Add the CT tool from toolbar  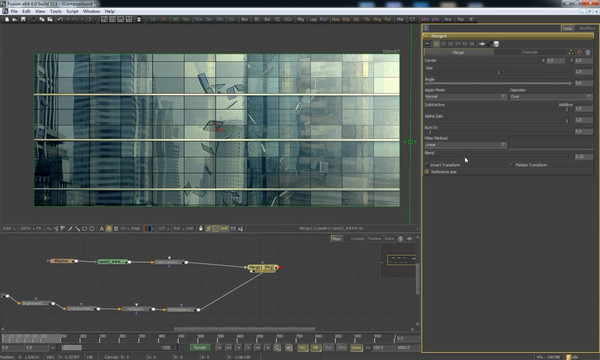tap(412, 19)
